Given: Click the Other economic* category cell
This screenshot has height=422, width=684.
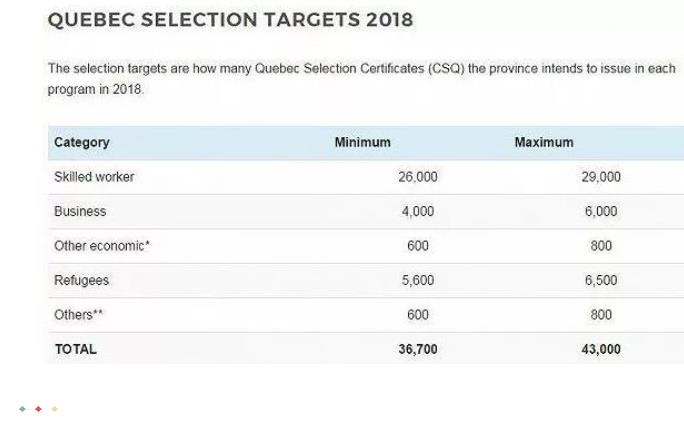Looking at the screenshot, I should pos(102,246).
